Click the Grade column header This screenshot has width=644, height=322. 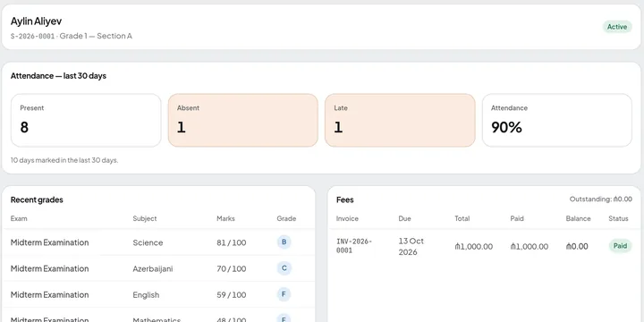(x=286, y=218)
